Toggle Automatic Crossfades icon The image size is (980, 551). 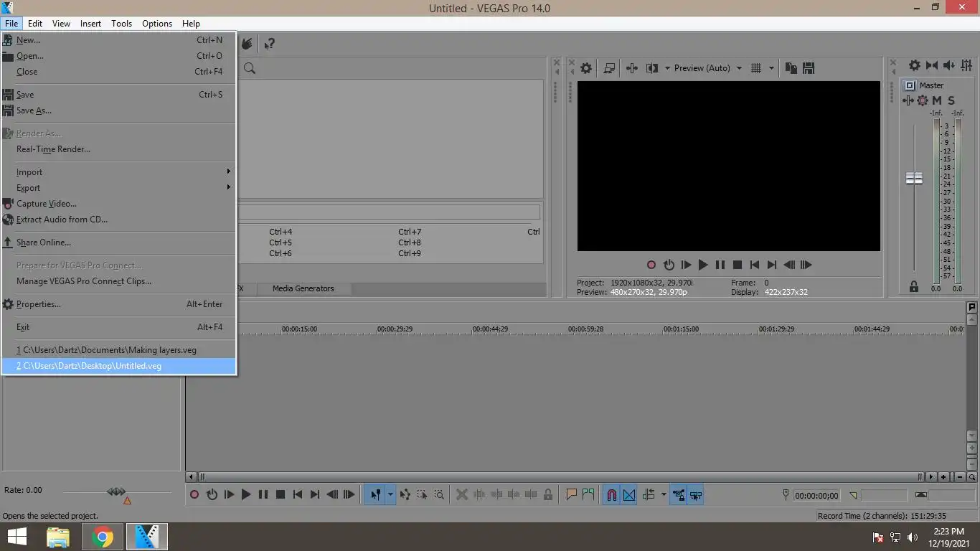(629, 494)
